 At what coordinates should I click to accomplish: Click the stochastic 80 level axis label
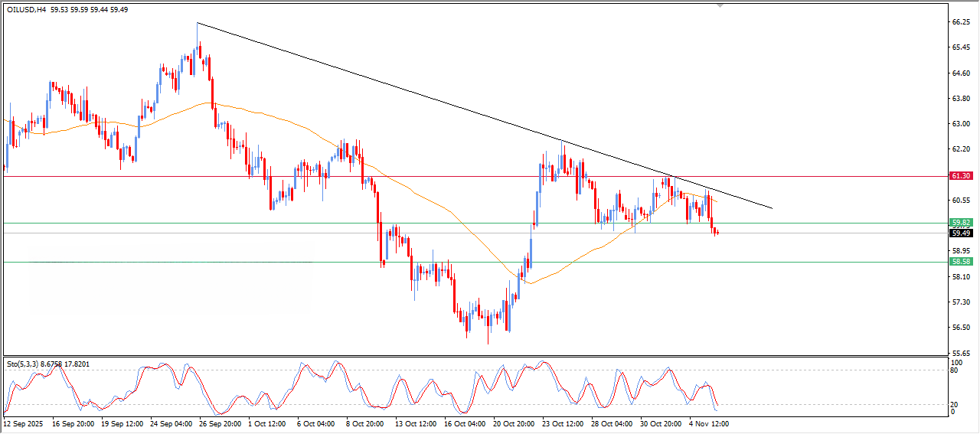(x=954, y=370)
